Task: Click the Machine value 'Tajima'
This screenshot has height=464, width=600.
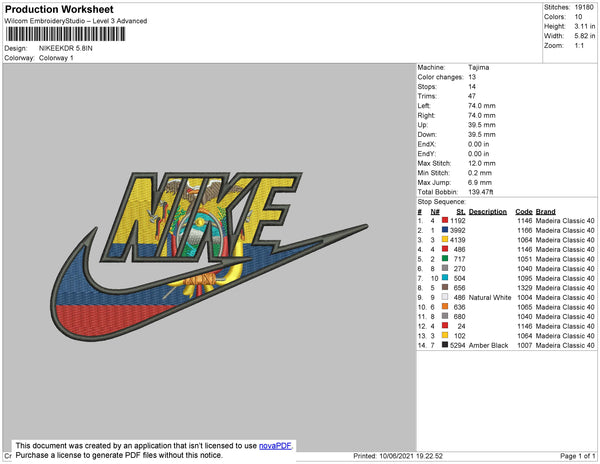Action: coord(478,67)
